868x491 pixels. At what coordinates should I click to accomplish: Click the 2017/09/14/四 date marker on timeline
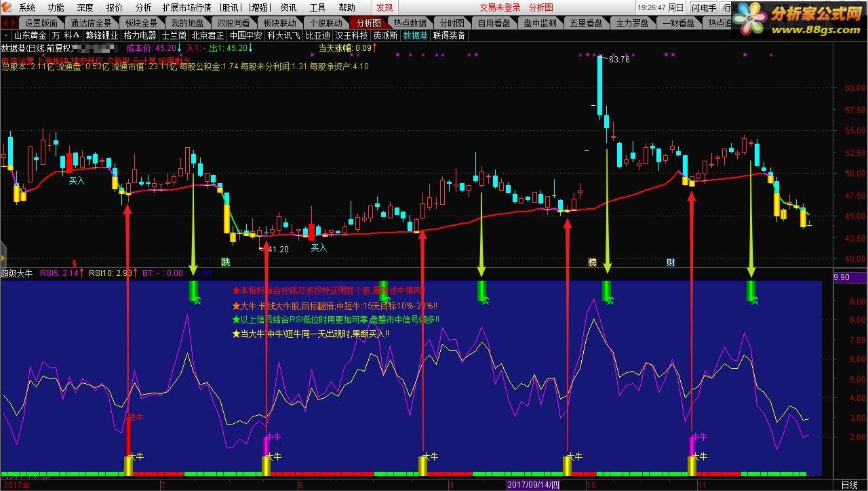pos(534,485)
